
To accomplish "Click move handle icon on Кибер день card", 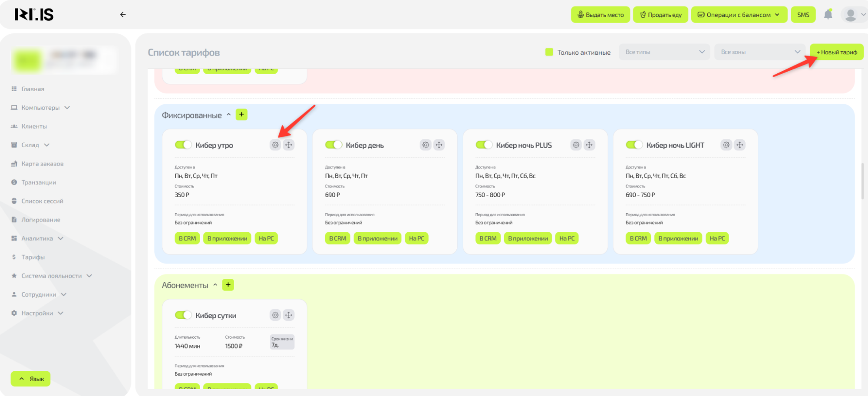I will coord(439,145).
